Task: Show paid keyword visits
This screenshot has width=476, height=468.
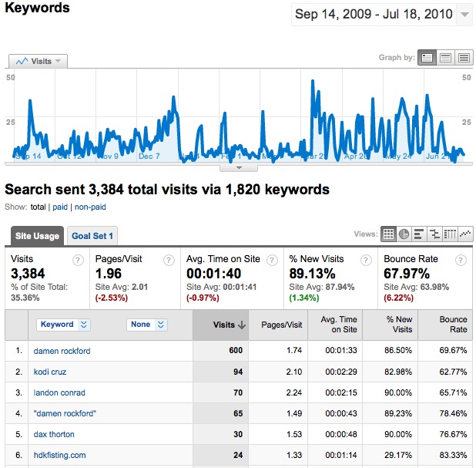Action: tap(60, 207)
